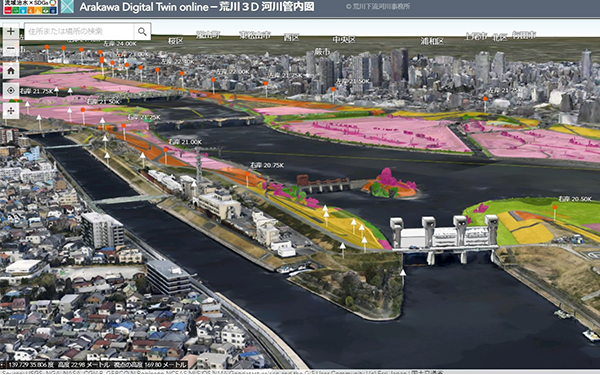The width and height of the screenshot is (600, 375).
Task: Click the 左岸 22.00K distance label
Action: [232, 72]
